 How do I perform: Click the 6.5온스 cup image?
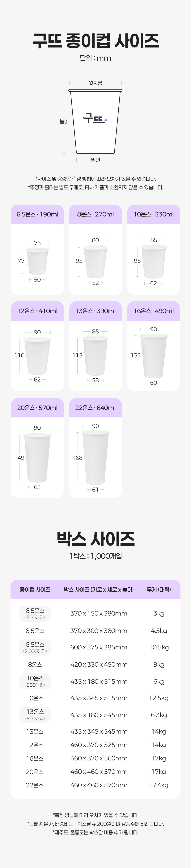(37, 261)
